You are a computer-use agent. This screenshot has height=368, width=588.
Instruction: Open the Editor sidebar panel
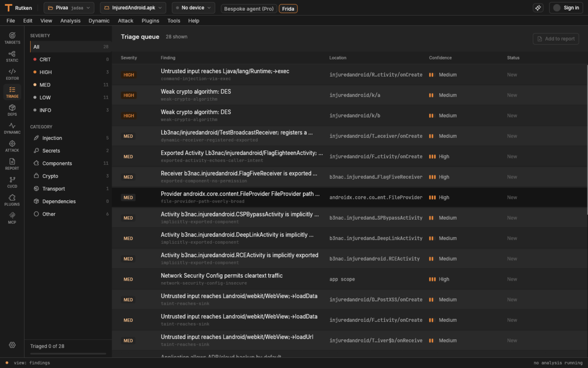click(x=12, y=75)
